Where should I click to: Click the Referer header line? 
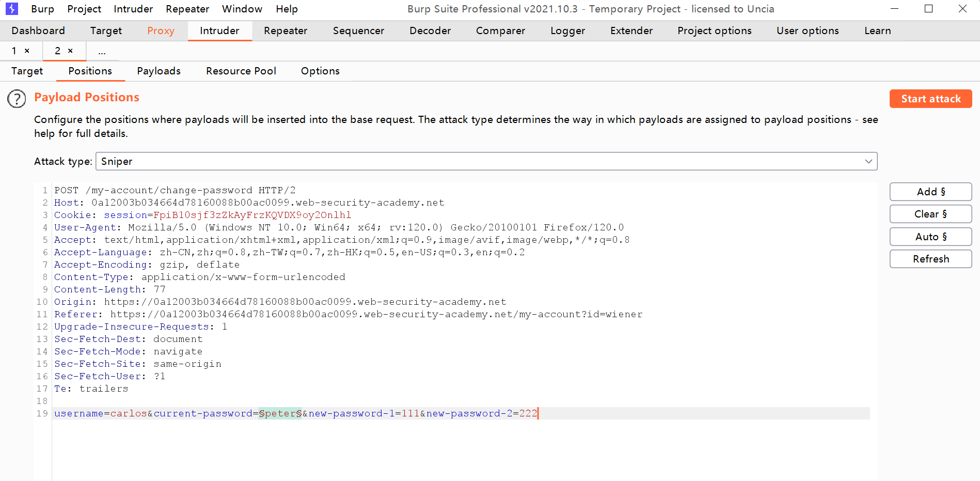[349, 314]
